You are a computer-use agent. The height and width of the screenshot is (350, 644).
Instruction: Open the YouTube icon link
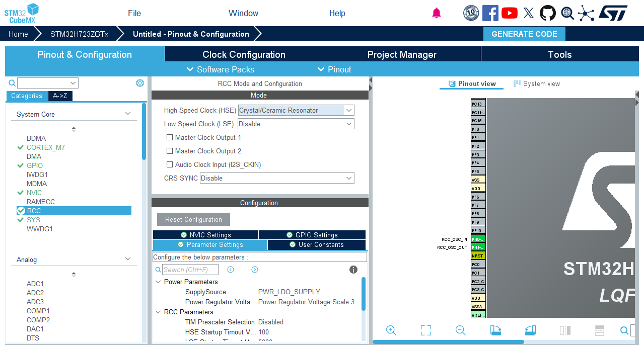click(510, 13)
